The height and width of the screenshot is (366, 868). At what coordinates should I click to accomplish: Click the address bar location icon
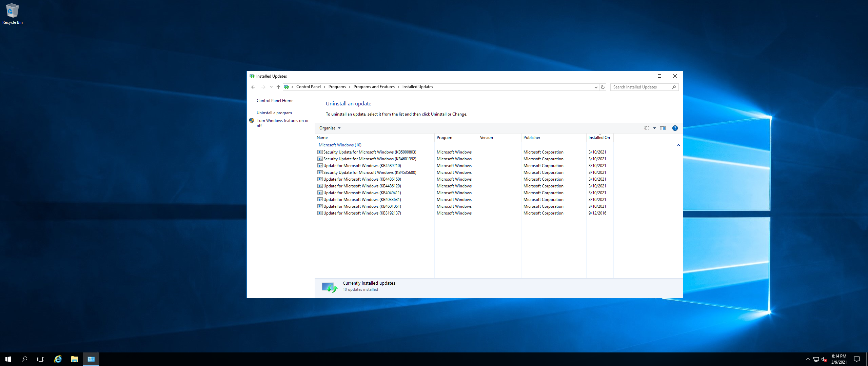287,87
